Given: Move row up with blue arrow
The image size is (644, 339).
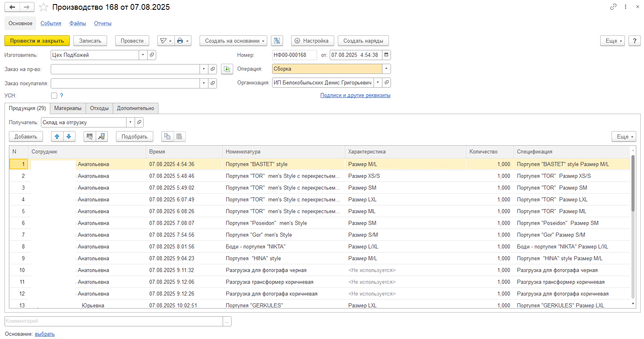Looking at the screenshot, I should click(x=57, y=137).
